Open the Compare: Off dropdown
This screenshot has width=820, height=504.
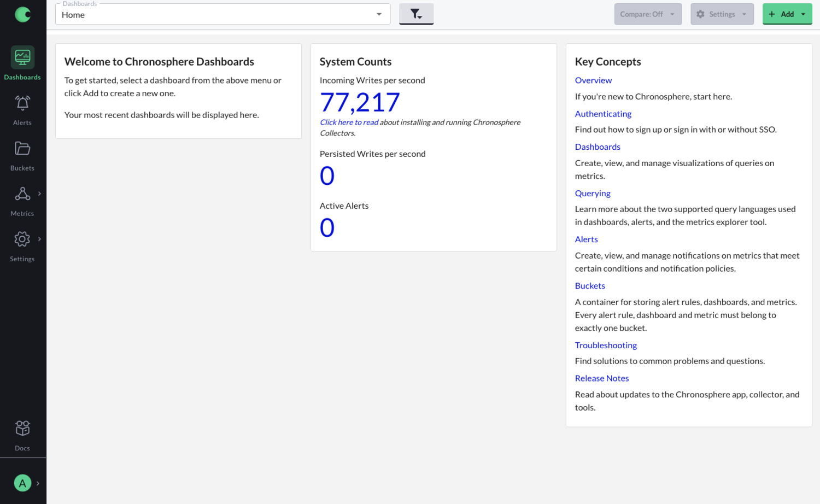click(648, 14)
